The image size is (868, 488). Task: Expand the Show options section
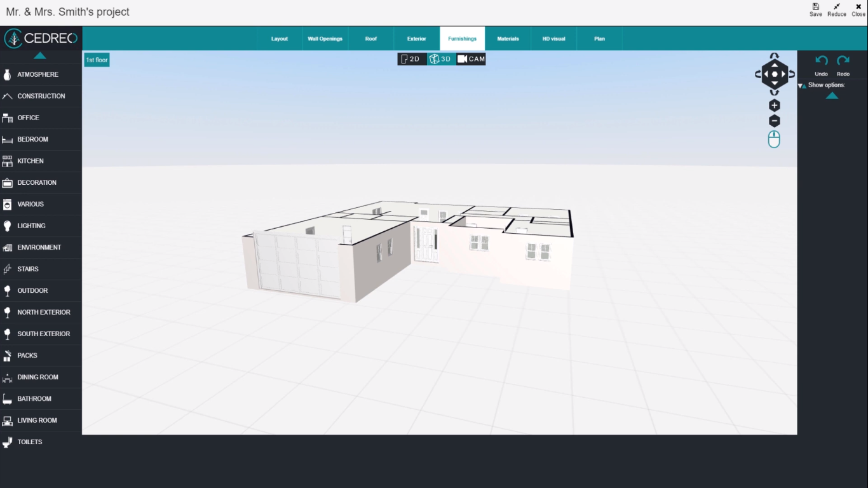click(825, 85)
